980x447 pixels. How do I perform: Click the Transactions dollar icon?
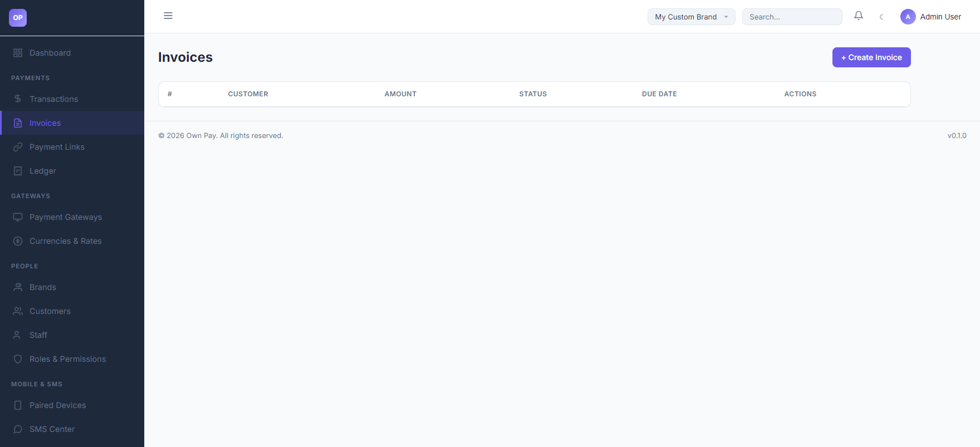[18, 99]
